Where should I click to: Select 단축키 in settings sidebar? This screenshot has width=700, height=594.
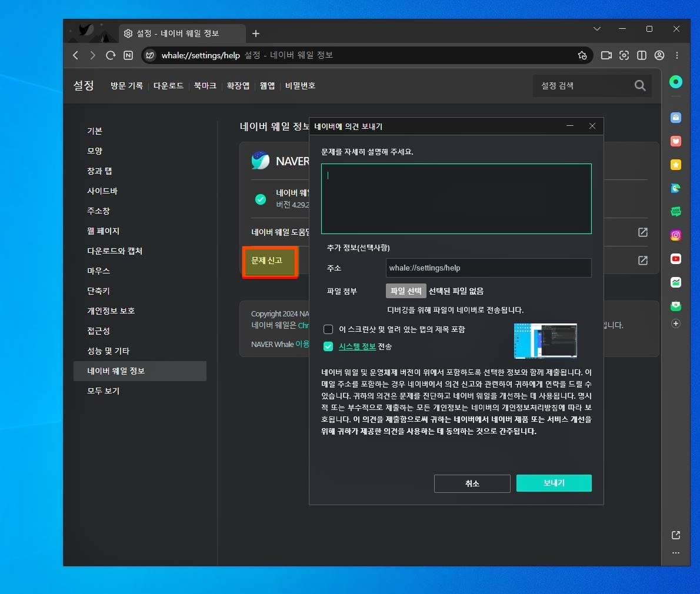coord(98,291)
